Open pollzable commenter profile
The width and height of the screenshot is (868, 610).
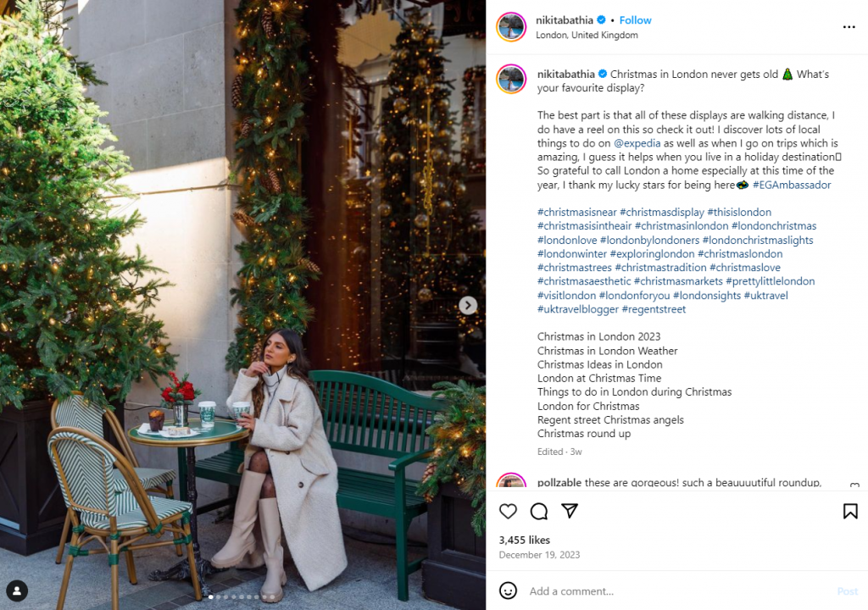559,482
